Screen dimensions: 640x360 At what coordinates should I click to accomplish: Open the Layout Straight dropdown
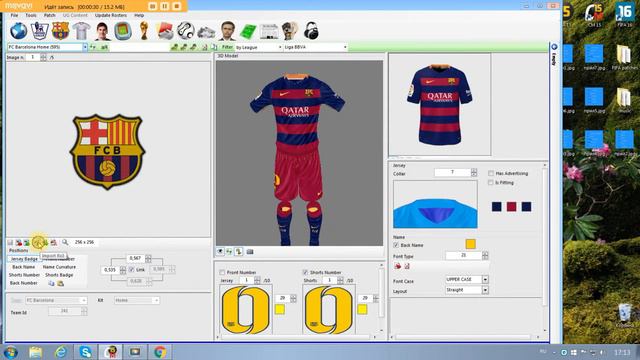pos(485,290)
